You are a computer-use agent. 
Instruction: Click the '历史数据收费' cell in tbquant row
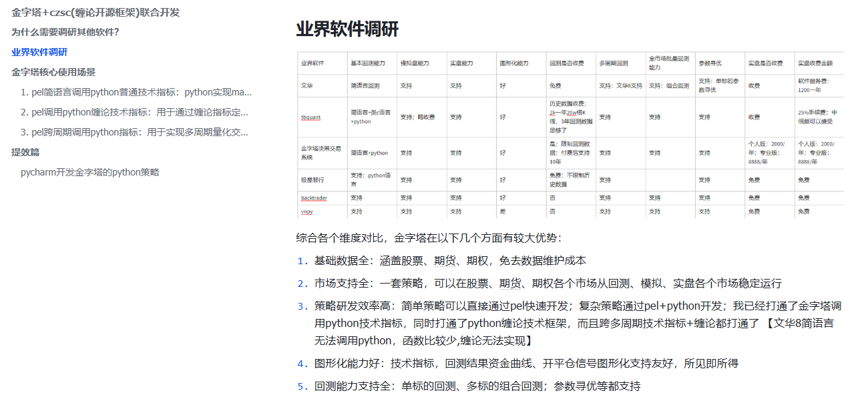click(x=570, y=117)
